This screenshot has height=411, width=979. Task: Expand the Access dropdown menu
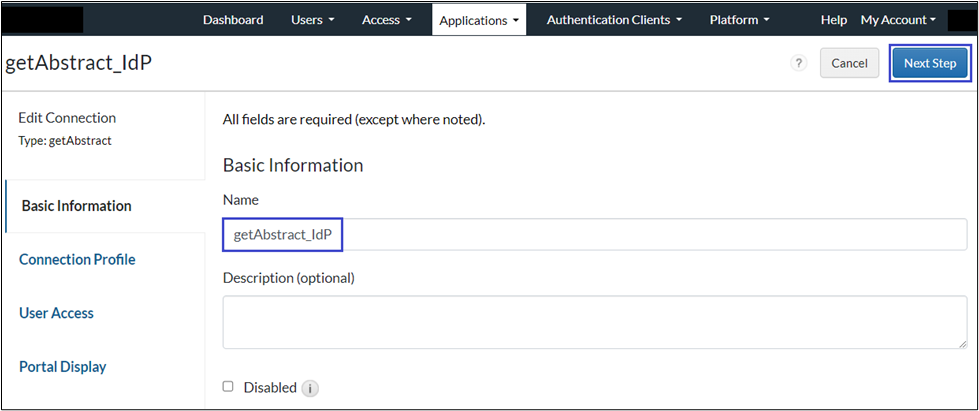point(386,19)
